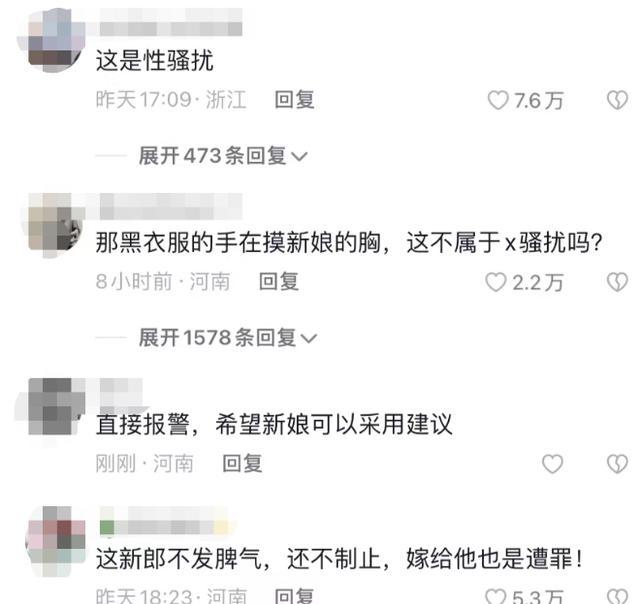This screenshot has height=604, width=640.
Task: Like the comment with 5.3万 likes
Action: (x=496, y=596)
